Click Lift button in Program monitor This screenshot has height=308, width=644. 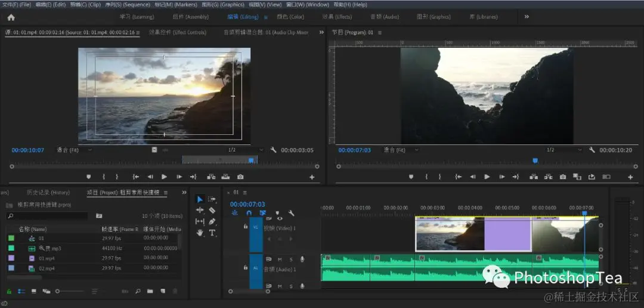[534, 177]
